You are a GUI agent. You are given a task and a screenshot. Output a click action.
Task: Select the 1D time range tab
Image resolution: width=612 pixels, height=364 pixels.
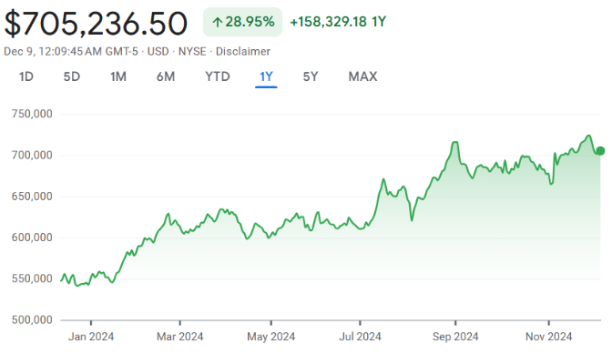click(x=26, y=76)
